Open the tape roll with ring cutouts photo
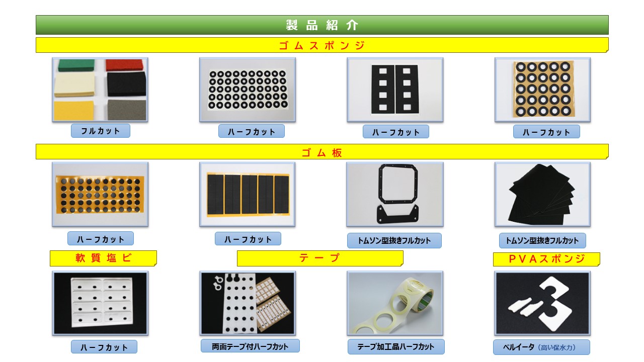 395,303
